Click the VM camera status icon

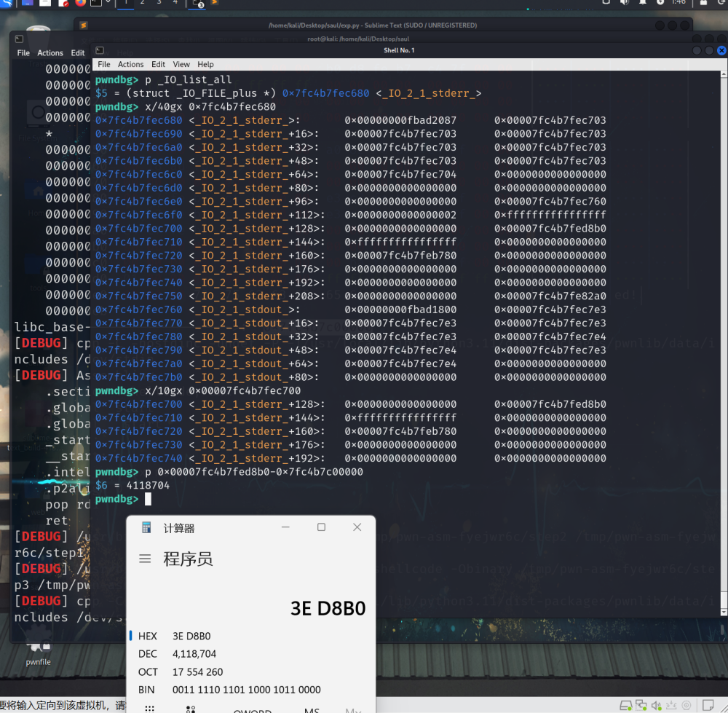tap(687, 706)
